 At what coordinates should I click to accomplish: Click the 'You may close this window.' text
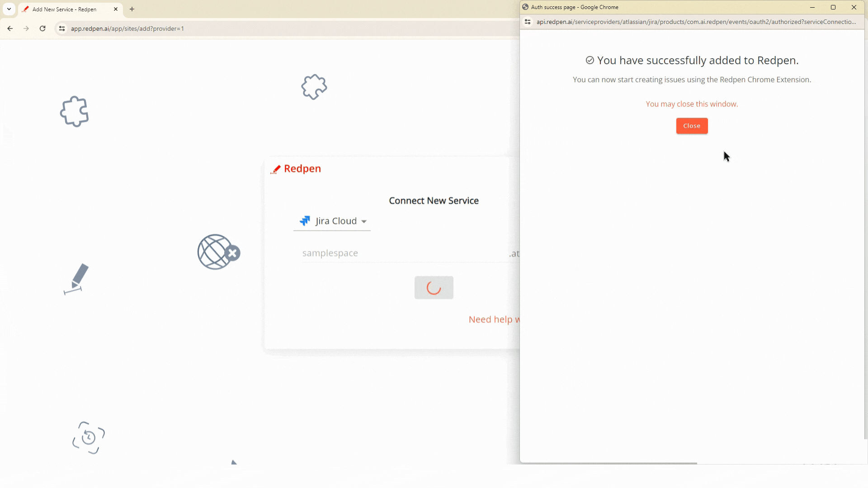click(x=692, y=104)
